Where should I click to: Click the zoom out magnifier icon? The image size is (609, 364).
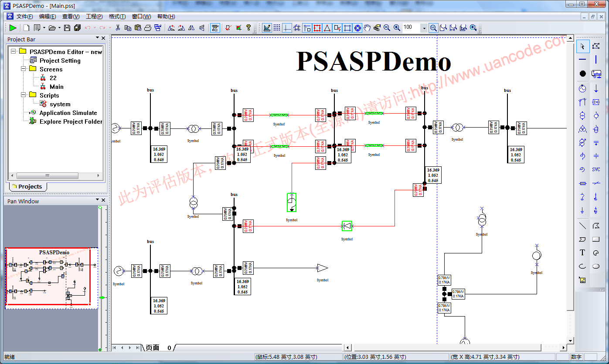click(387, 28)
